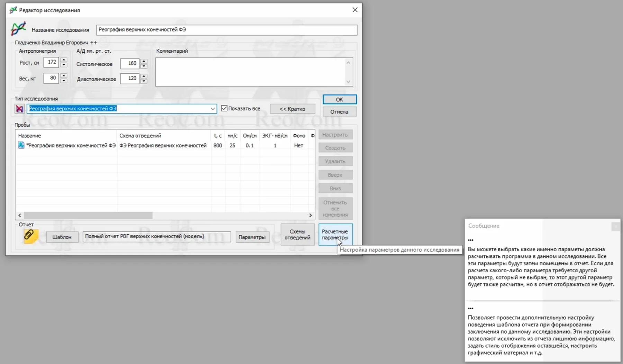Screen dimensions: 623x364
Task: Click the Шаблон button
Action: (62, 237)
